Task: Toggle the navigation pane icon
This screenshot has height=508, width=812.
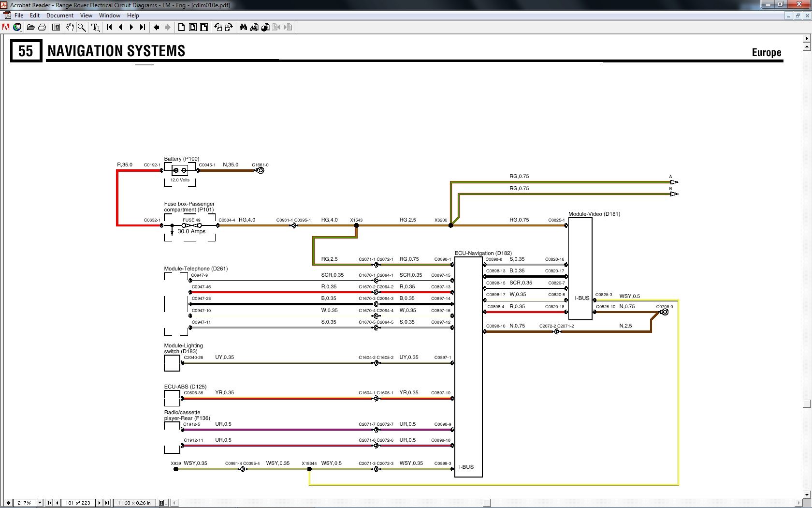Action: tap(56, 27)
